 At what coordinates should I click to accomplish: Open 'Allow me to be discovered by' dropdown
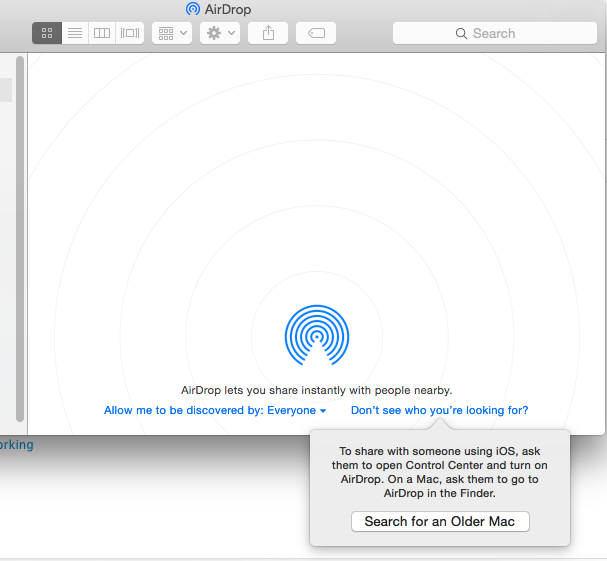(215, 410)
